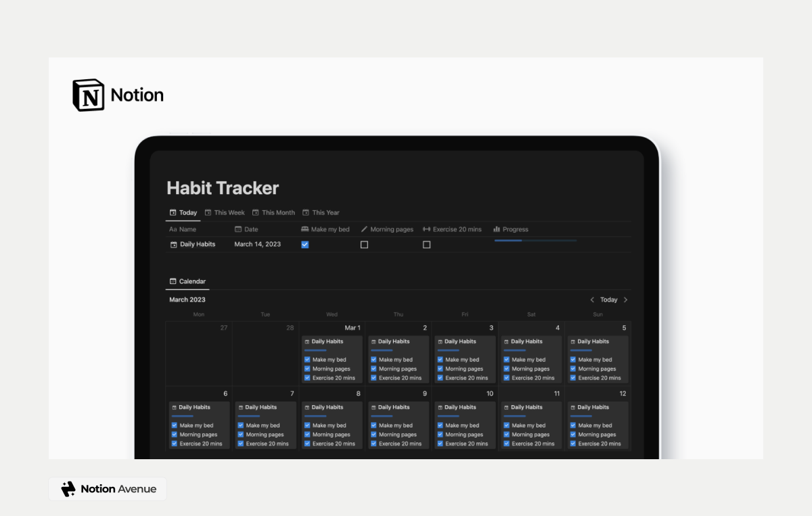The image size is (812, 516).
Task: Click the Today button in the calendar header
Action: pos(608,300)
